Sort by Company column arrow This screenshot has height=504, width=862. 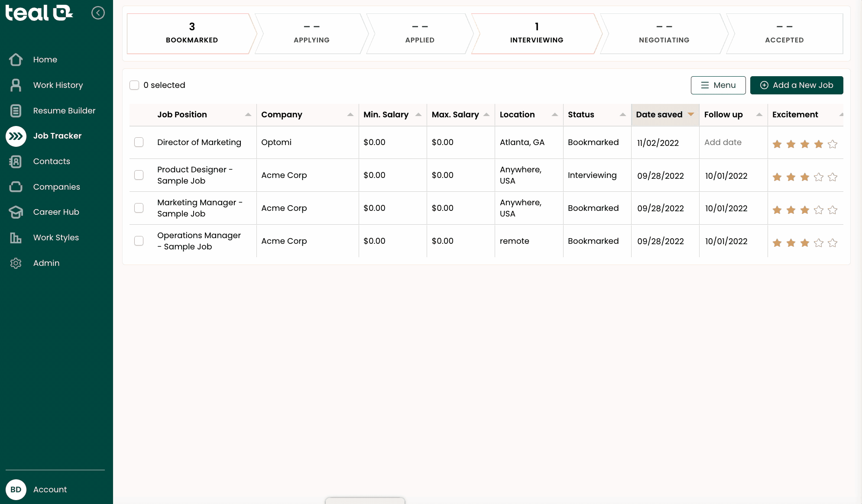pos(350,115)
